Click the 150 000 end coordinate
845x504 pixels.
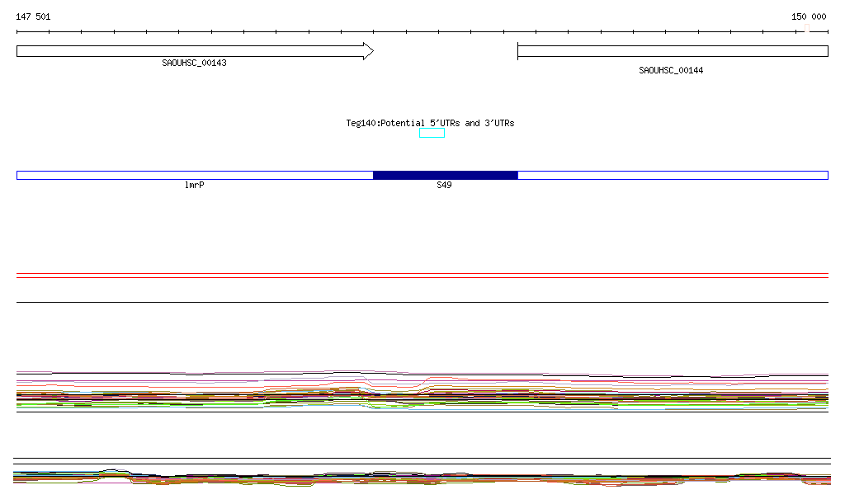click(809, 16)
